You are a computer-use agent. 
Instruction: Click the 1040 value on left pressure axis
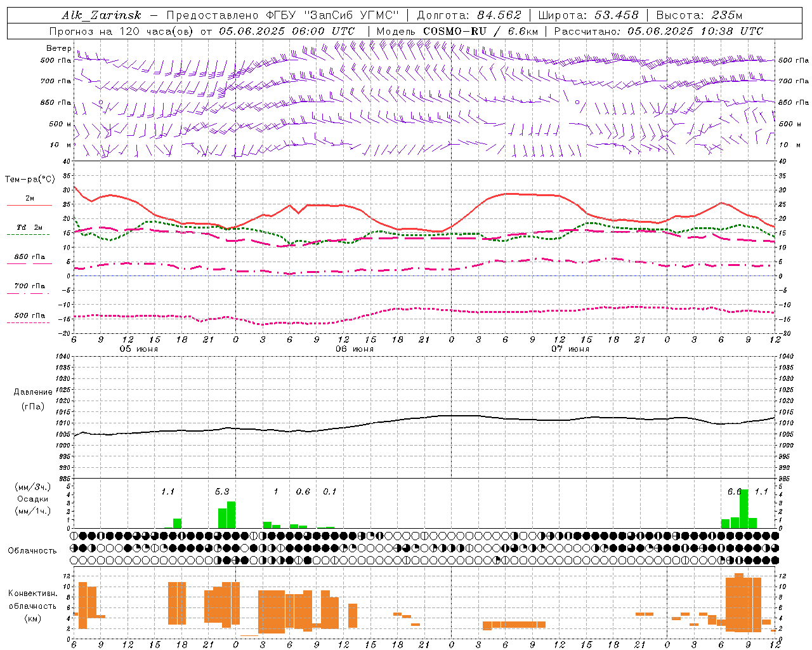pyautogui.click(x=63, y=356)
